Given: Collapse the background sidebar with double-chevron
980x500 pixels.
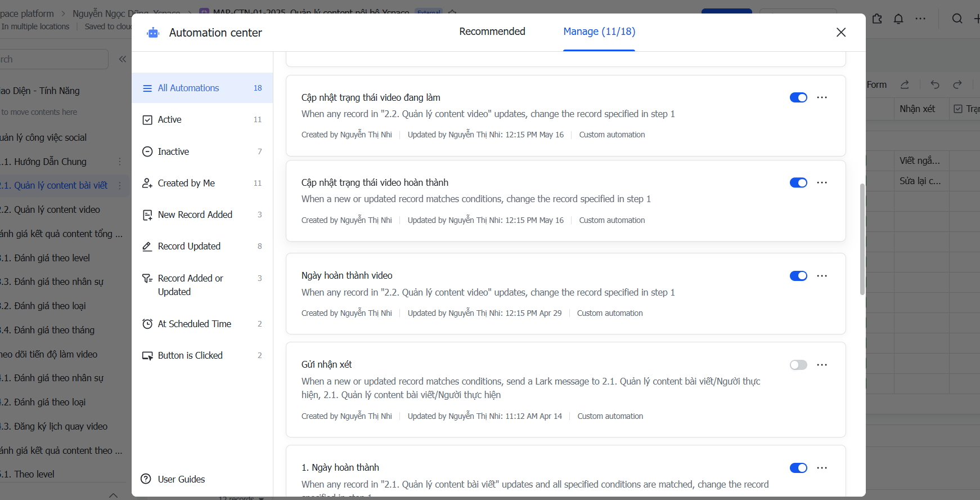Looking at the screenshot, I should [x=122, y=59].
